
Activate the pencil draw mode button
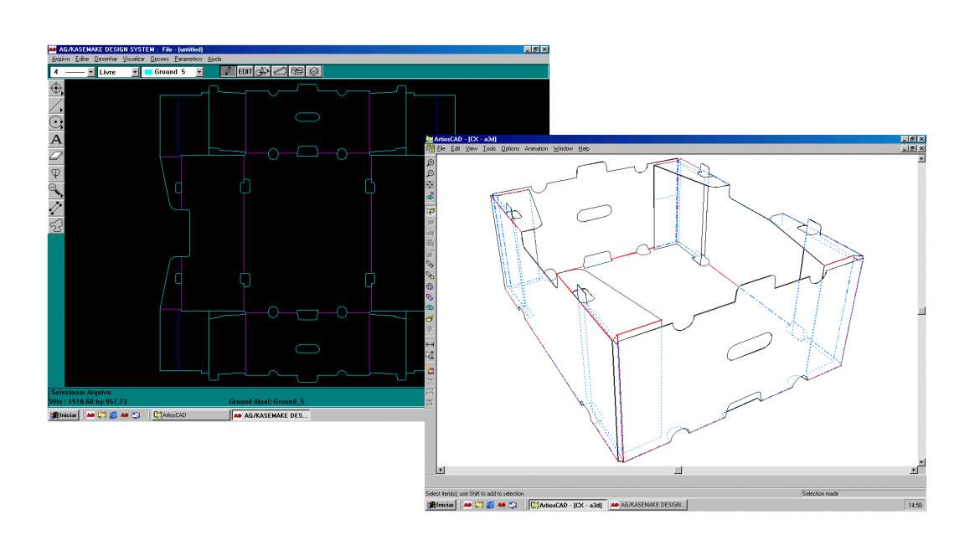[228, 71]
